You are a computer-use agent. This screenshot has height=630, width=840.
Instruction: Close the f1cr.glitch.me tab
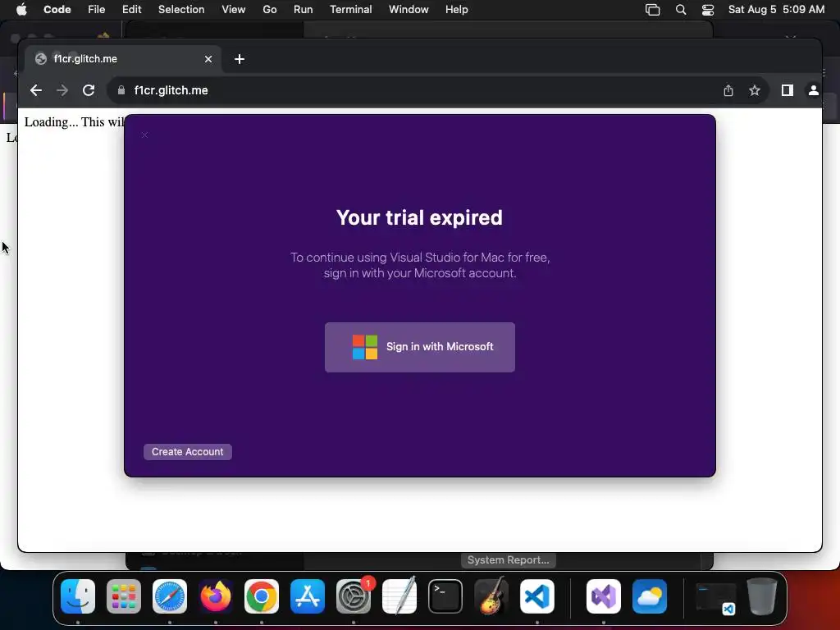[208, 59]
